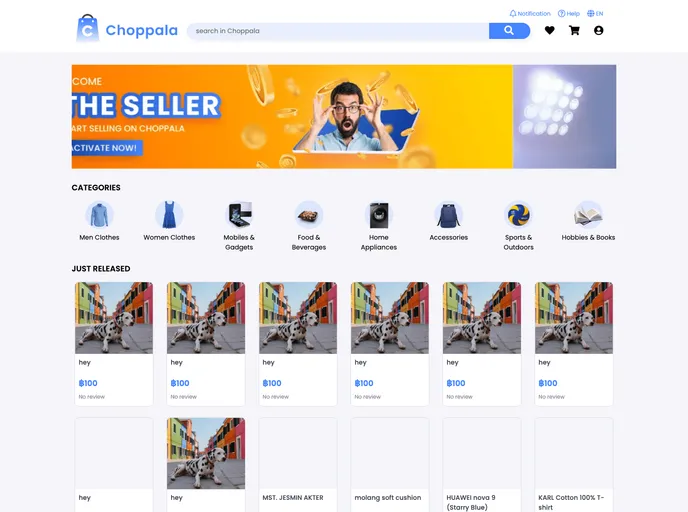Focus the search in Choppala field
Screen dimensions: 688x512
338,31
